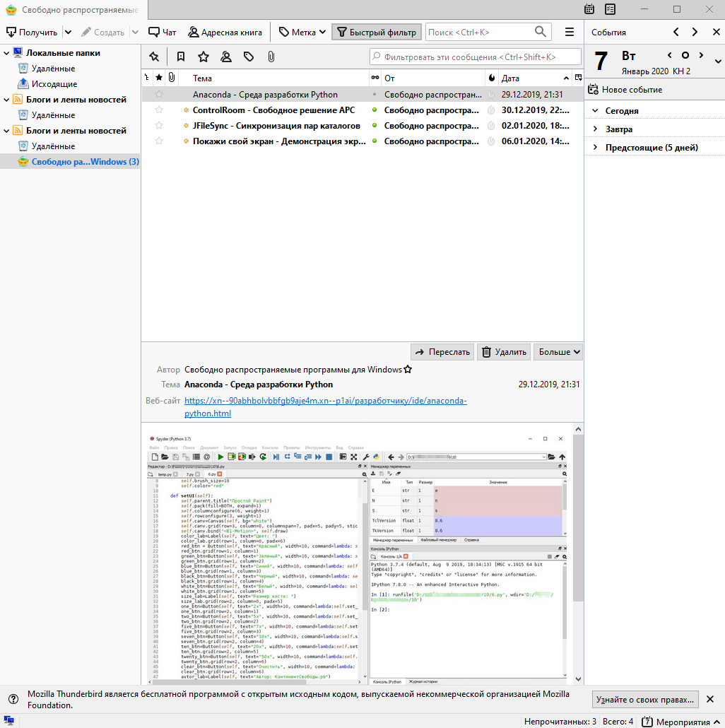Open the anaconda-python.html website link
The image size is (725, 728).
click(x=325, y=406)
